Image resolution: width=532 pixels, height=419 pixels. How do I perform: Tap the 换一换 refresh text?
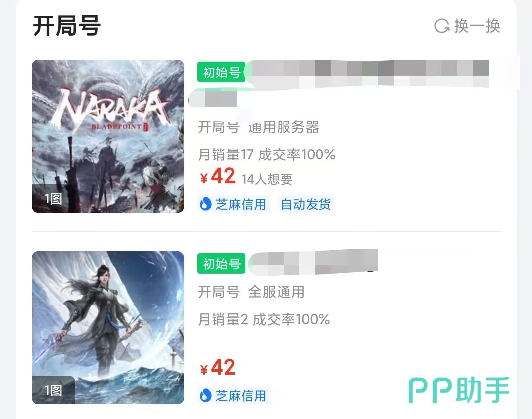477,26
